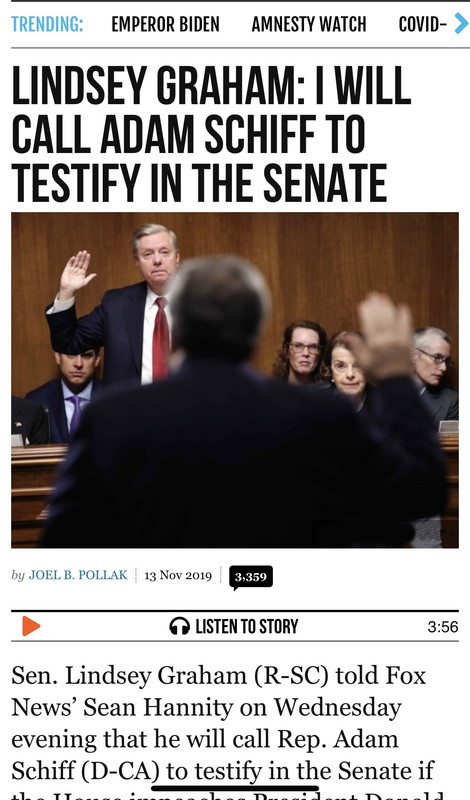
Task: Open the AMNESTY WATCH trending topic
Action: coord(309,24)
